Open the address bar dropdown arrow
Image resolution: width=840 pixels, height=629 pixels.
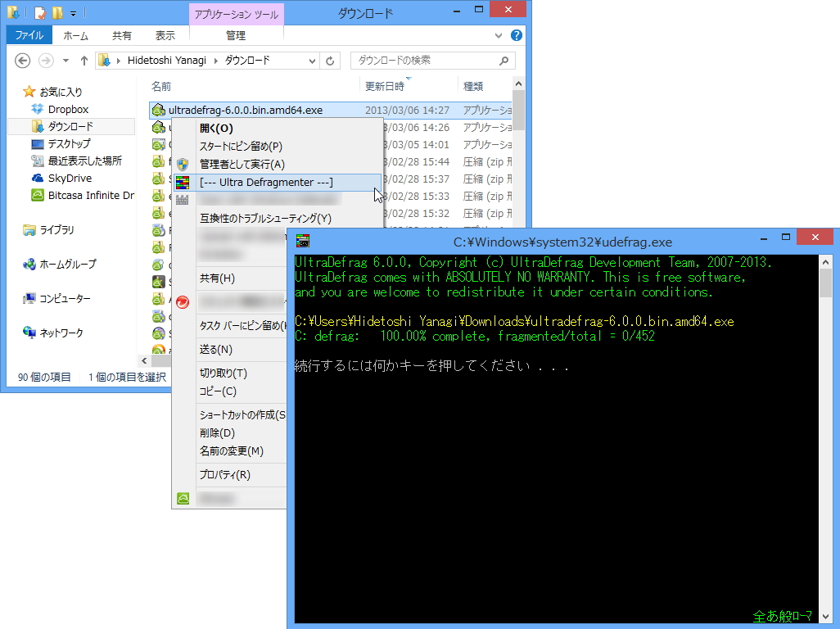311,60
